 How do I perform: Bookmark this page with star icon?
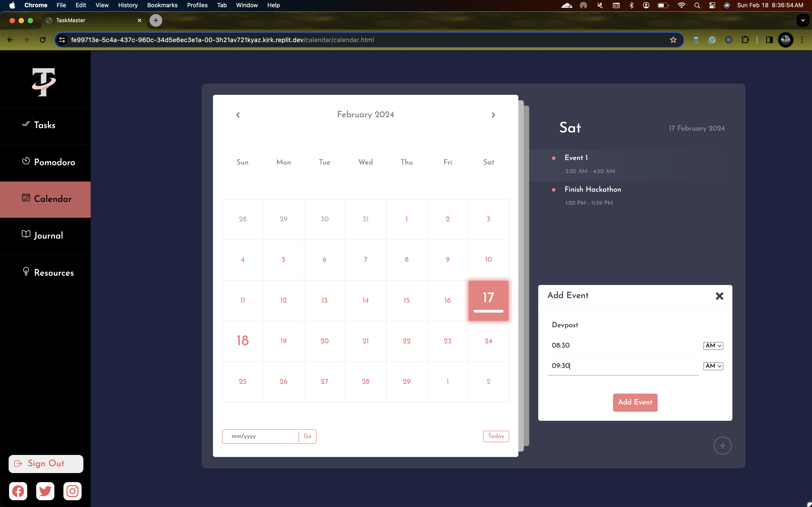point(673,40)
